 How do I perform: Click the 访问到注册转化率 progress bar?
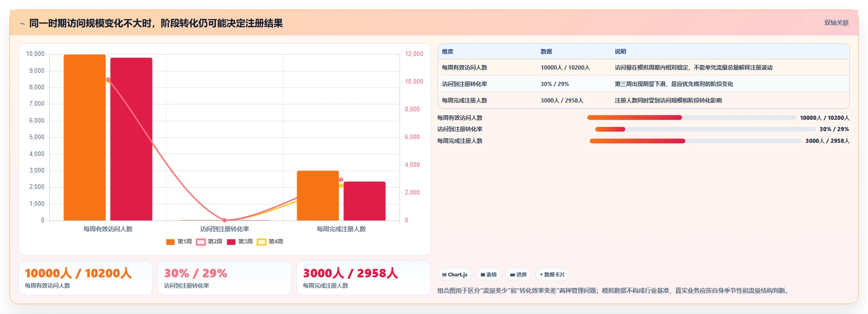click(x=706, y=129)
